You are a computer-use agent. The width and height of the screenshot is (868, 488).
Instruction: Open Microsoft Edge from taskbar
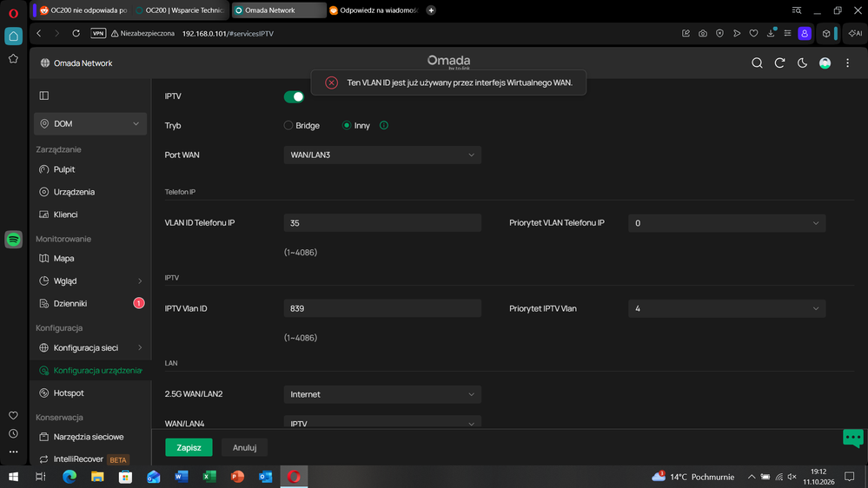pyautogui.click(x=70, y=477)
